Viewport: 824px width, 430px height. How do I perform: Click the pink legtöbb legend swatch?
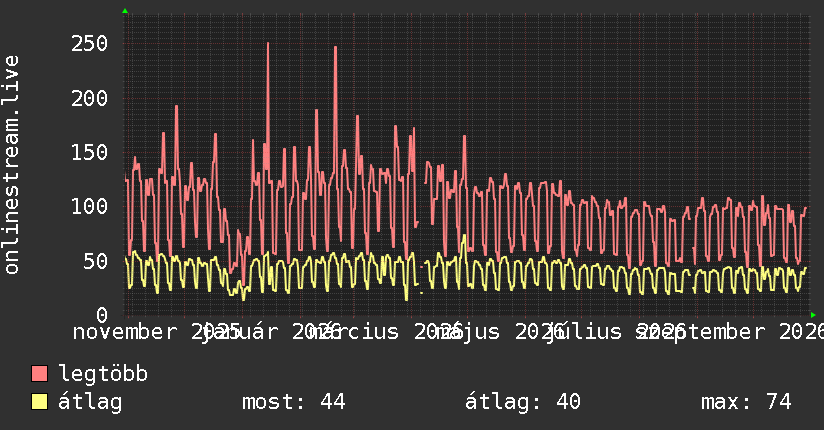[39, 373]
